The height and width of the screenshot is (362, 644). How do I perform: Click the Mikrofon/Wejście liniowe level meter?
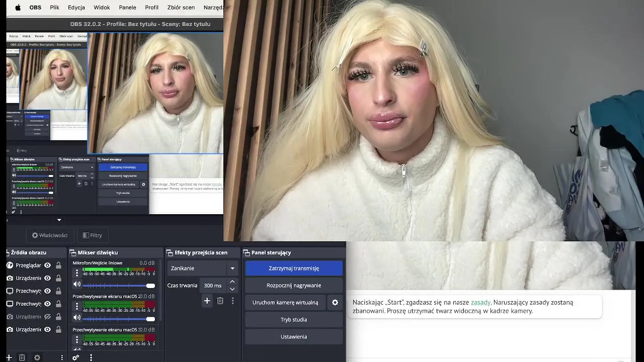tap(119, 270)
